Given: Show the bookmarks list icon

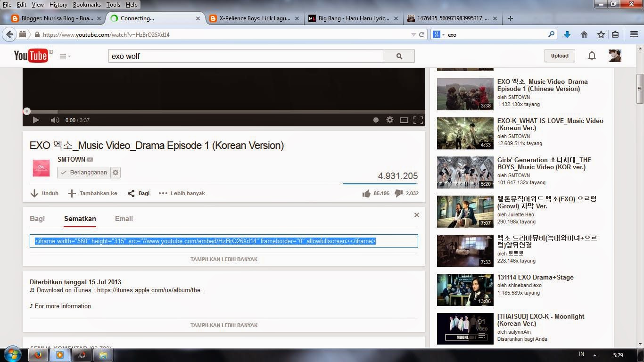Looking at the screenshot, I should tap(615, 34).
